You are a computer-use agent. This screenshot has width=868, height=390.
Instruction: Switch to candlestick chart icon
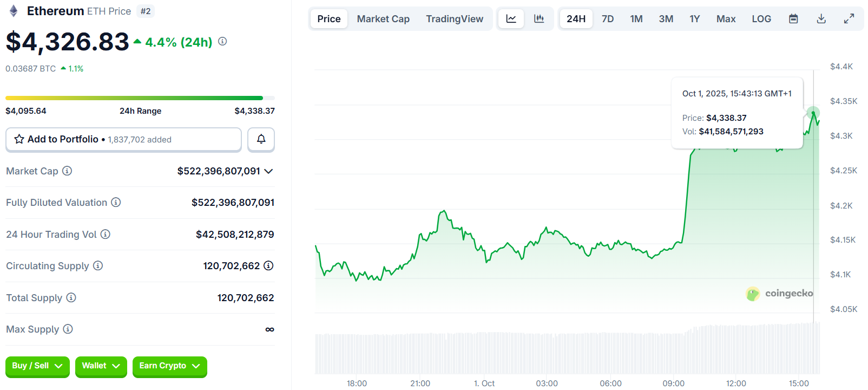(x=539, y=19)
